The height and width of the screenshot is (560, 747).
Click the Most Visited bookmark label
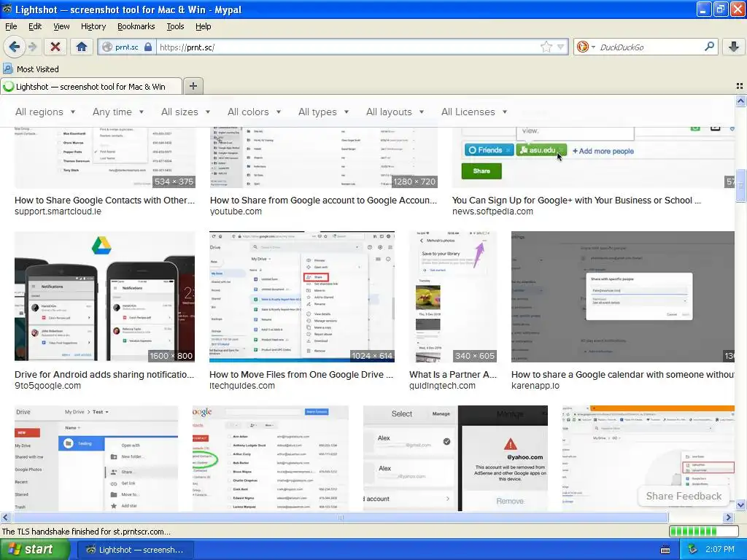click(x=38, y=69)
